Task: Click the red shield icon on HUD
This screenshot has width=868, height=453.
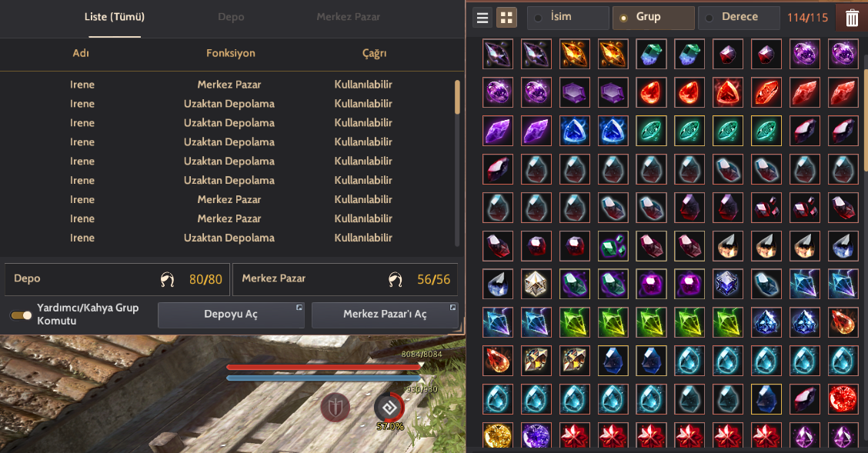Action: pos(335,408)
